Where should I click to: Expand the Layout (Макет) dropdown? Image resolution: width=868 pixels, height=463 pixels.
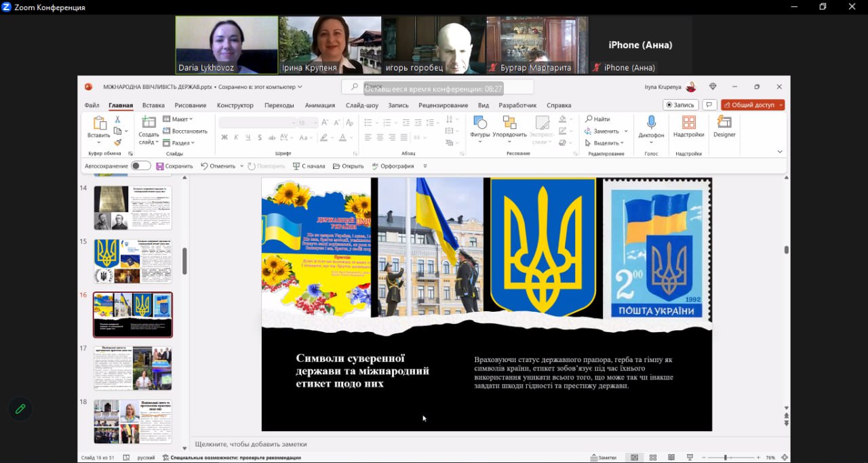click(x=178, y=119)
